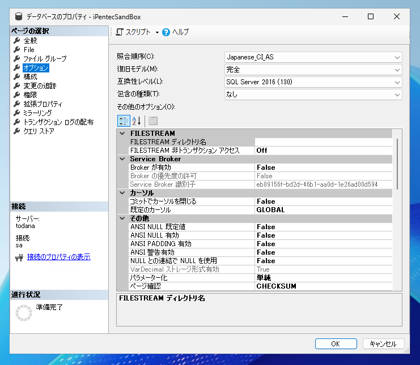Click the database icon in title bar
Screen dimensions: 420x365
pyautogui.click(x=19, y=17)
